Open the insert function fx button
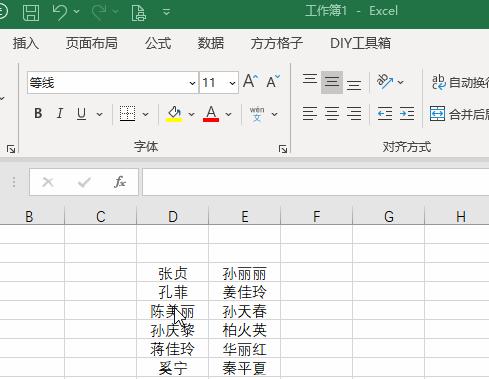Image resolution: width=489 pixels, height=379 pixels. 120,182
